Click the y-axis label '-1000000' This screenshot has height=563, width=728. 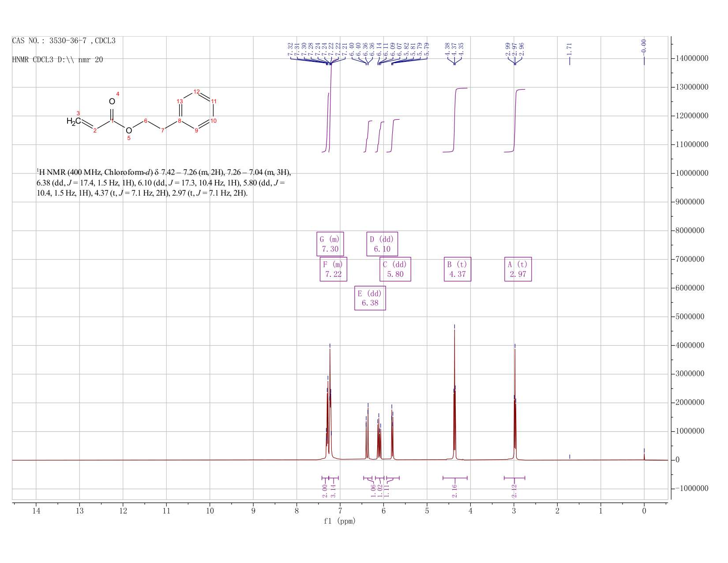point(692,489)
